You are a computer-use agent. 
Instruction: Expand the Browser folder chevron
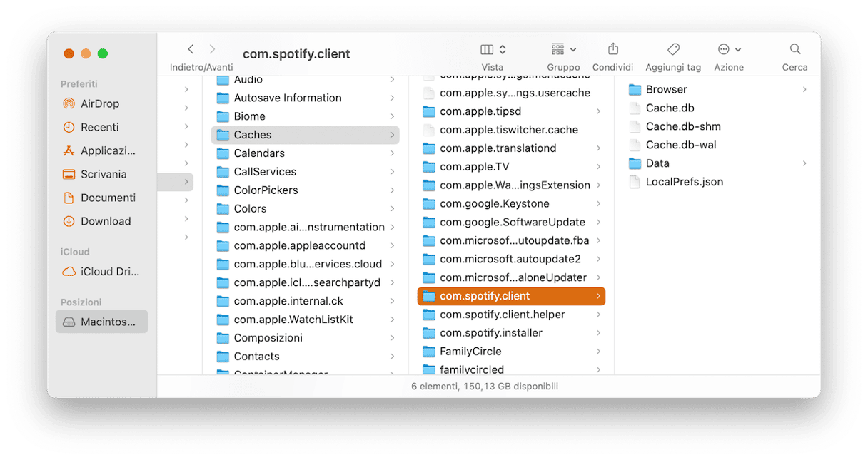click(804, 90)
